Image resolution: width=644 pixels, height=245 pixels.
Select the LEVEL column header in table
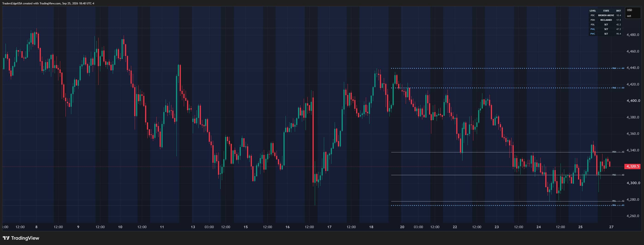[x=593, y=11]
